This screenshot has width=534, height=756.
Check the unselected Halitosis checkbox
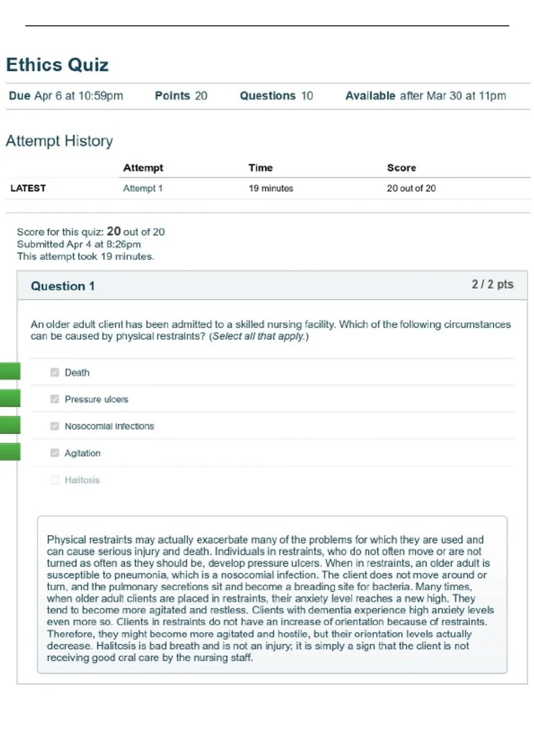pyautogui.click(x=55, y=480)
